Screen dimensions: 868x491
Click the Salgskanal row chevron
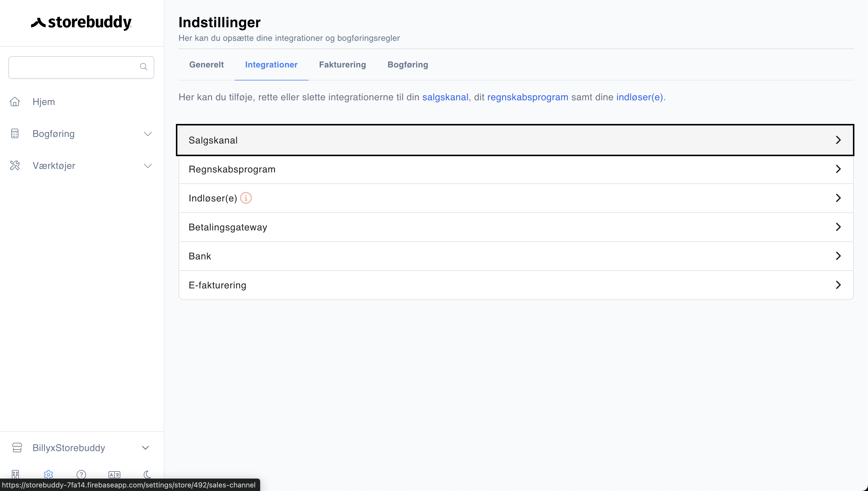(838, 140)
